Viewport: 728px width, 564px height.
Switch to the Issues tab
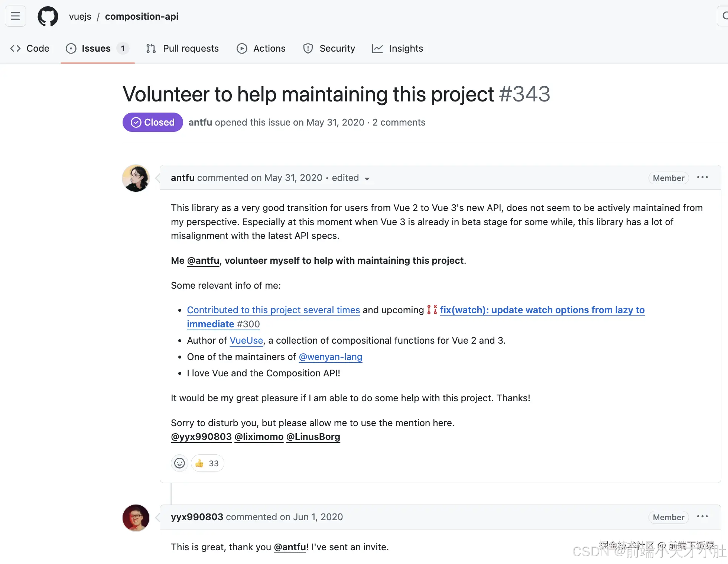click(x=96, y=48)
